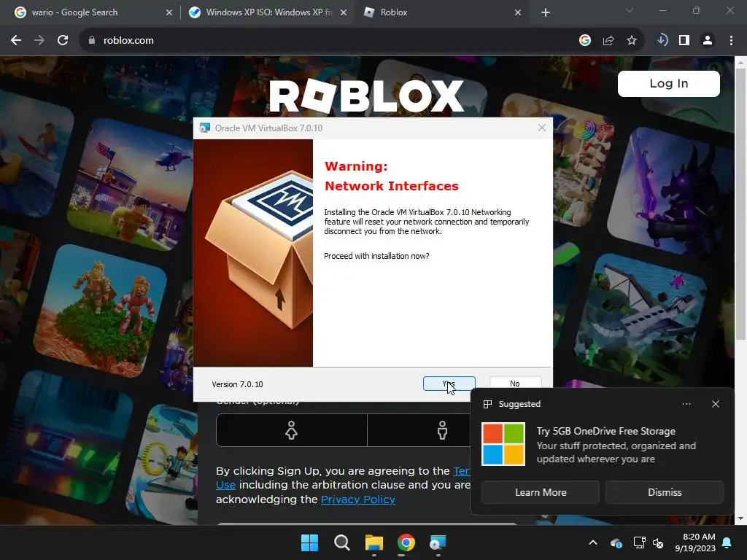747x560 pixels.
Task: Click the Microsoft logo in the notification
Action: pyautogui.click(x=503, y=444)
